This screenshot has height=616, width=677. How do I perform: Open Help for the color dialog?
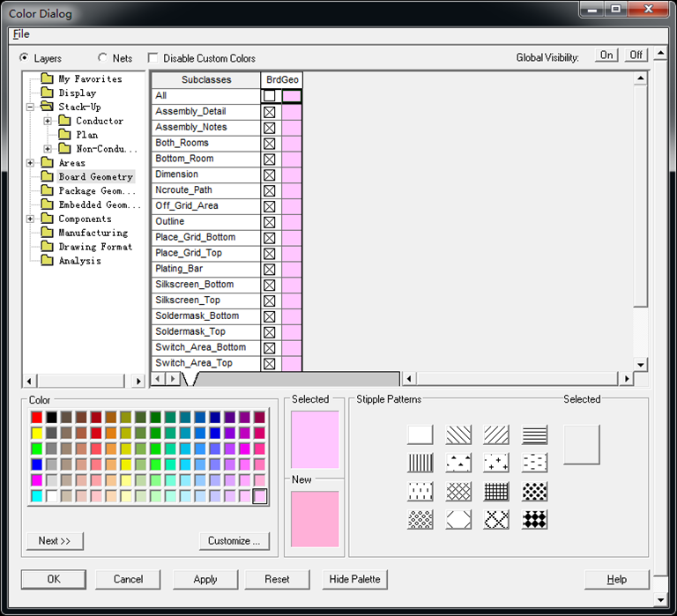[x=617, y=579]
